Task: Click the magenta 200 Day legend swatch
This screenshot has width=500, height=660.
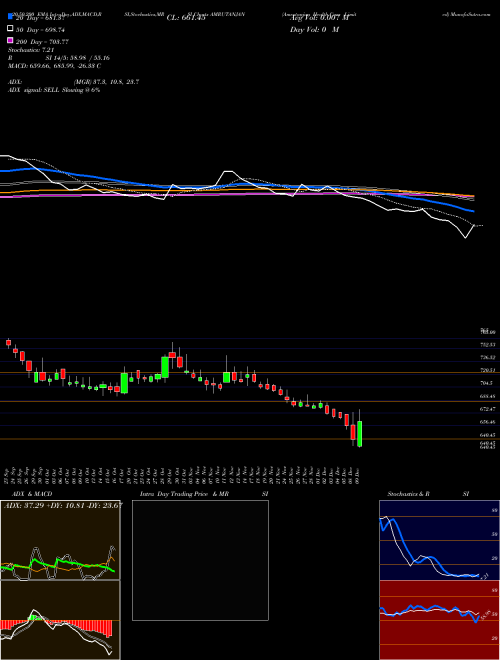Action: point(10,41)
